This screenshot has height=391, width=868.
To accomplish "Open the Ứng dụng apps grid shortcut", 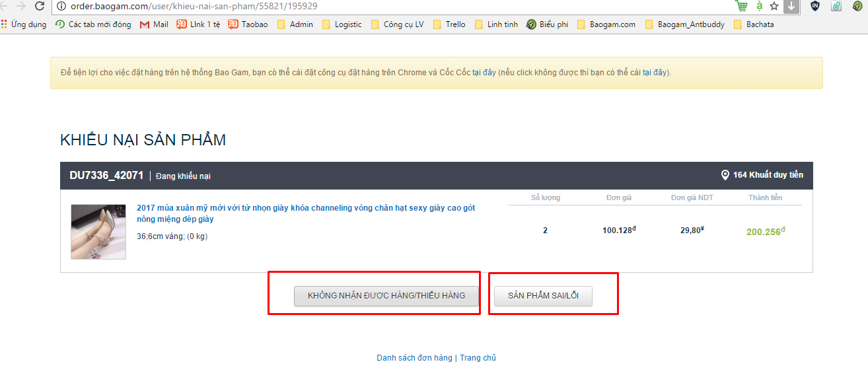I will pyautogui.click(x=24, y=24).
